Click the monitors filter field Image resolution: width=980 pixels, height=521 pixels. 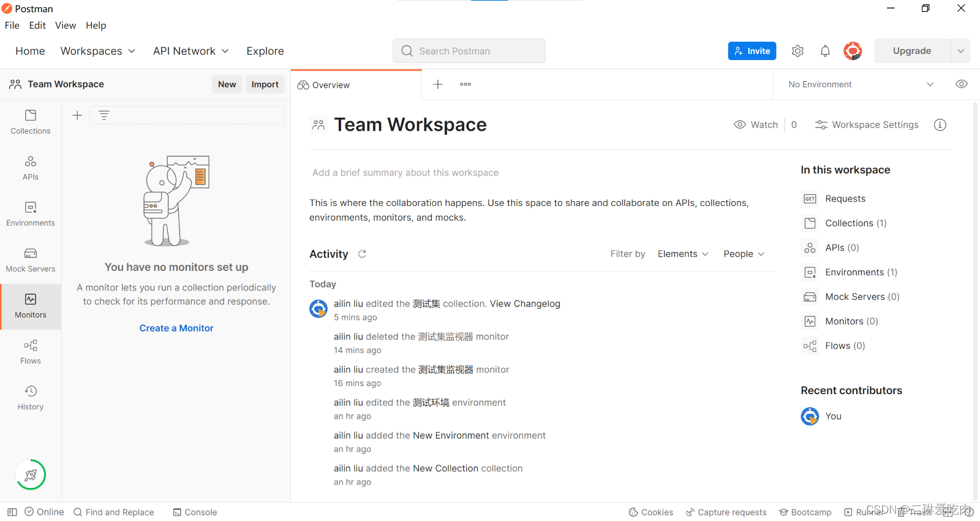point(187,115)
